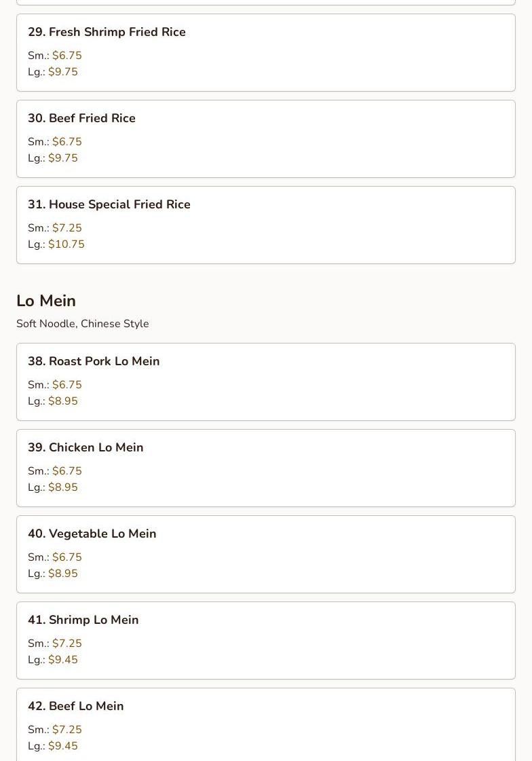Image resolution: width=532 pixels, height=761 pixels.
Task: Open 41. Shrimp Lo Mein entry
Action: [x=266, y=641]
